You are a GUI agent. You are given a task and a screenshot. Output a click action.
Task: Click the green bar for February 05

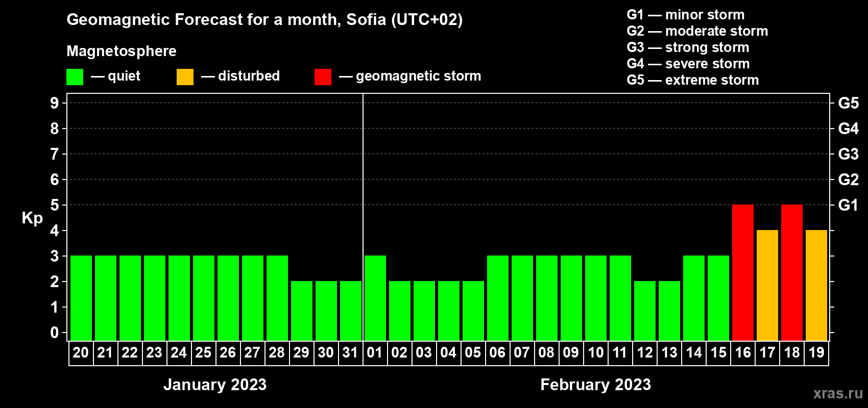(x=473, y=311)
